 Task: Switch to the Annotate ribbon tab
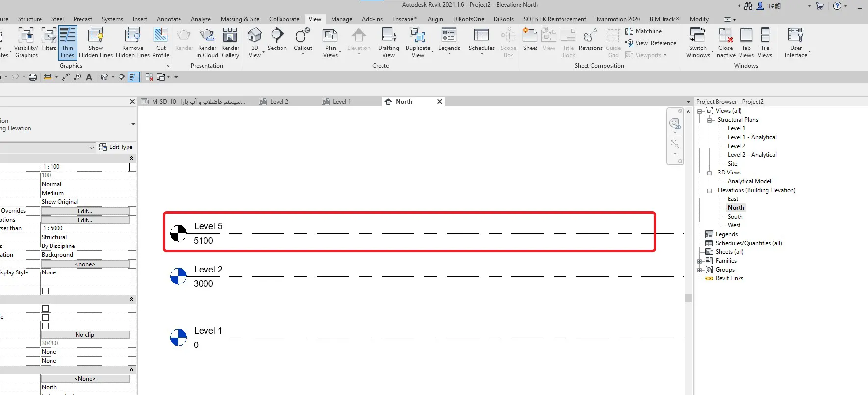(169, 19)
